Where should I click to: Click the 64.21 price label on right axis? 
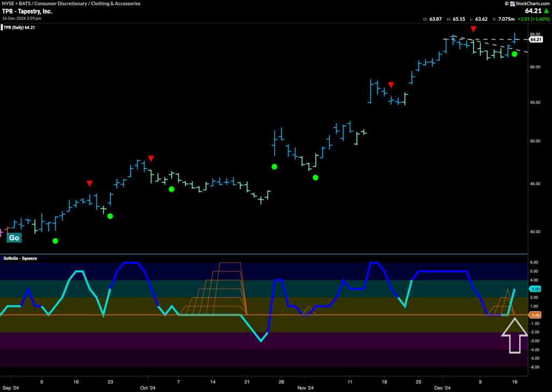pos(536,39)
